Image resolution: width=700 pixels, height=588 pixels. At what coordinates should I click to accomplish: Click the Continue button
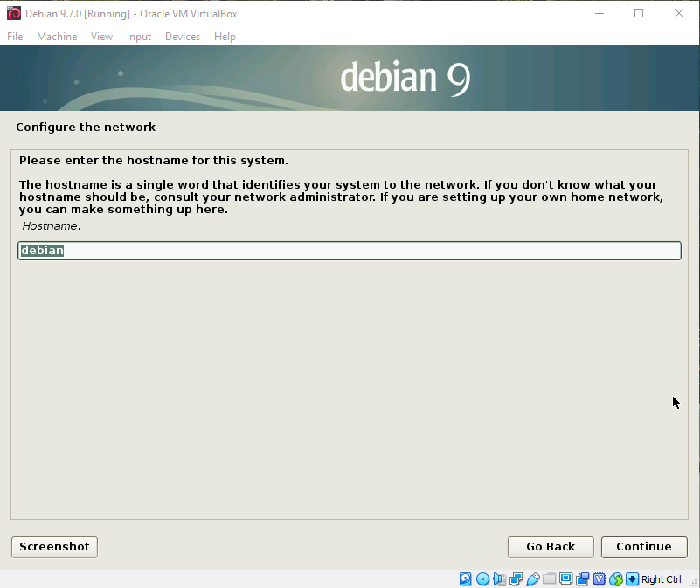644,547
